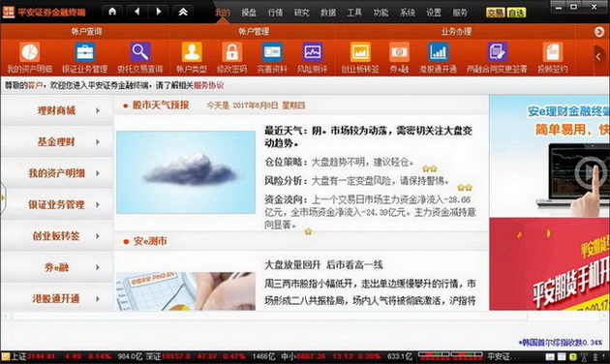This screenshot has width=610, height=364.
Task: Click status bar yellow round icon
Action: click(573, 356)
